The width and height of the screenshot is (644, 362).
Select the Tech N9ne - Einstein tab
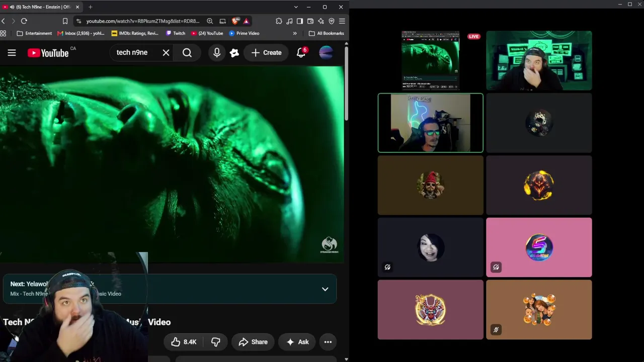tap(40, 7)
